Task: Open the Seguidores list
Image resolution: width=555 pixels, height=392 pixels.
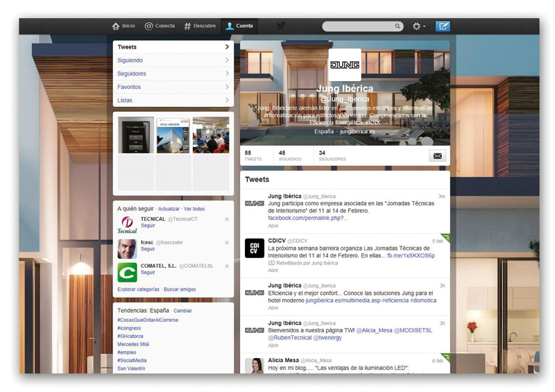Action: pyautogui.click(x=173, y=74)
